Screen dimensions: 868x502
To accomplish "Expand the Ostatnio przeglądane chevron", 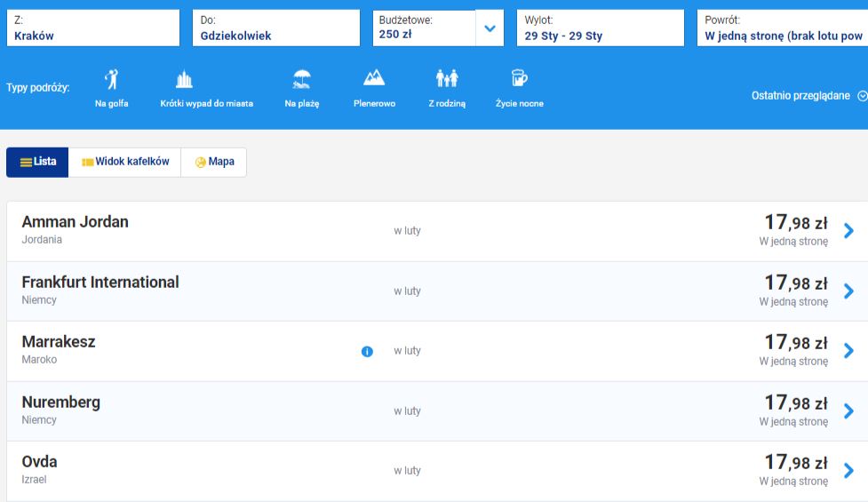I will [x=862, y=96].
